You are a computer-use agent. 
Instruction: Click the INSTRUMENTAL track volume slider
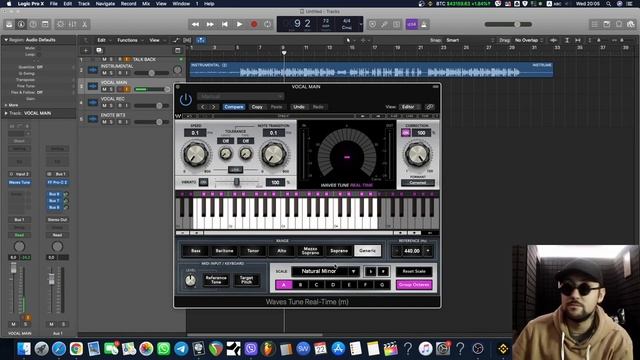click(151, 73)
